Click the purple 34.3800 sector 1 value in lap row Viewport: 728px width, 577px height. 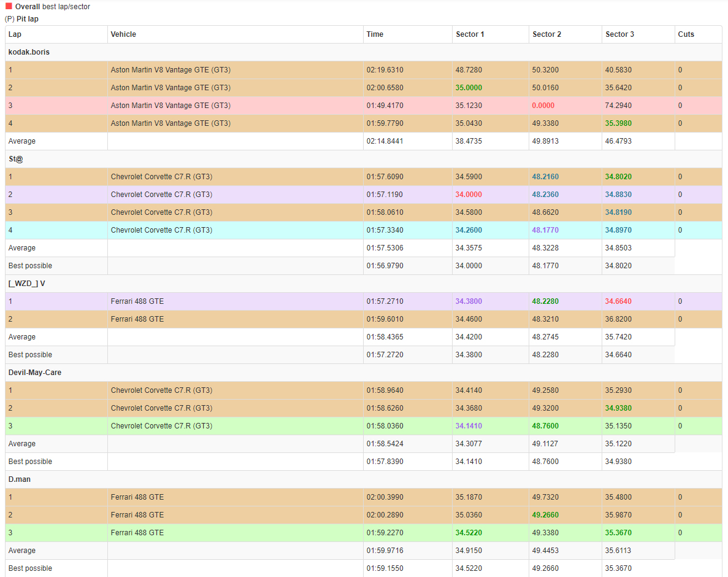click(469, 301)
